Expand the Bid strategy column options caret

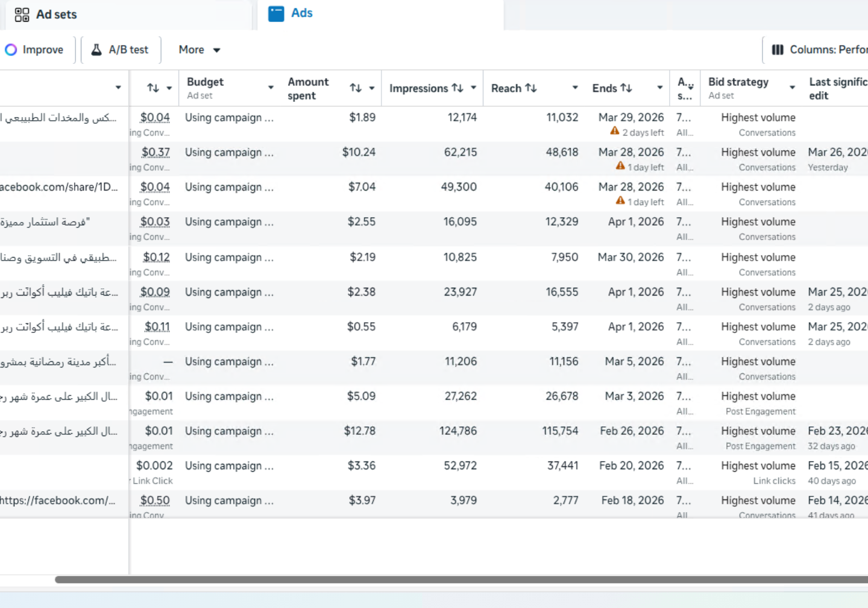pos(792,88)
